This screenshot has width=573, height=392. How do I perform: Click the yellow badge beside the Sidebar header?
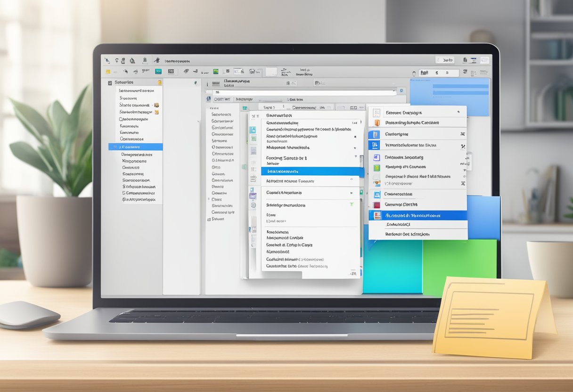pos(160,82)
